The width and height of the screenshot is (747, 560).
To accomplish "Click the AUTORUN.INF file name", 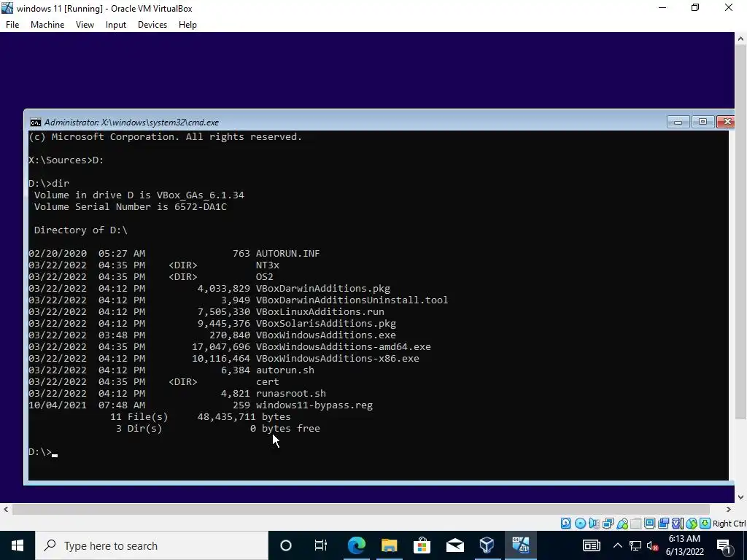I will tap(287, 253).
